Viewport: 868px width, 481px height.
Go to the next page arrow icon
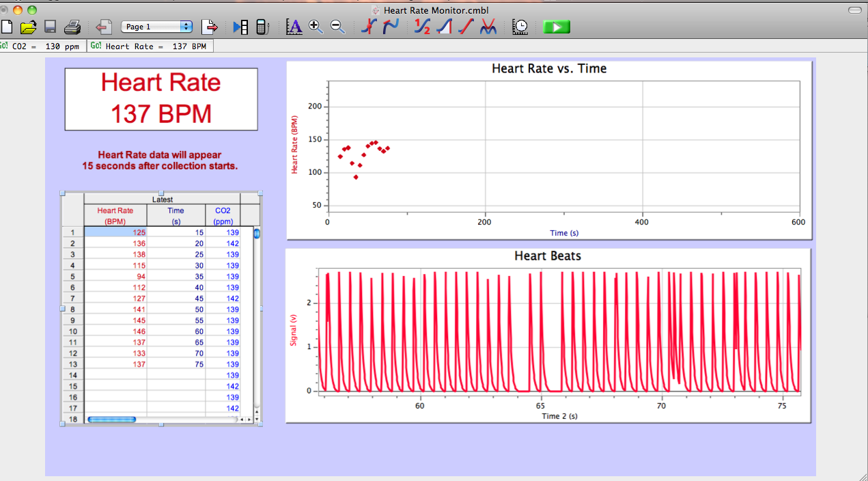pyautogui.click(x=210, y=27)
